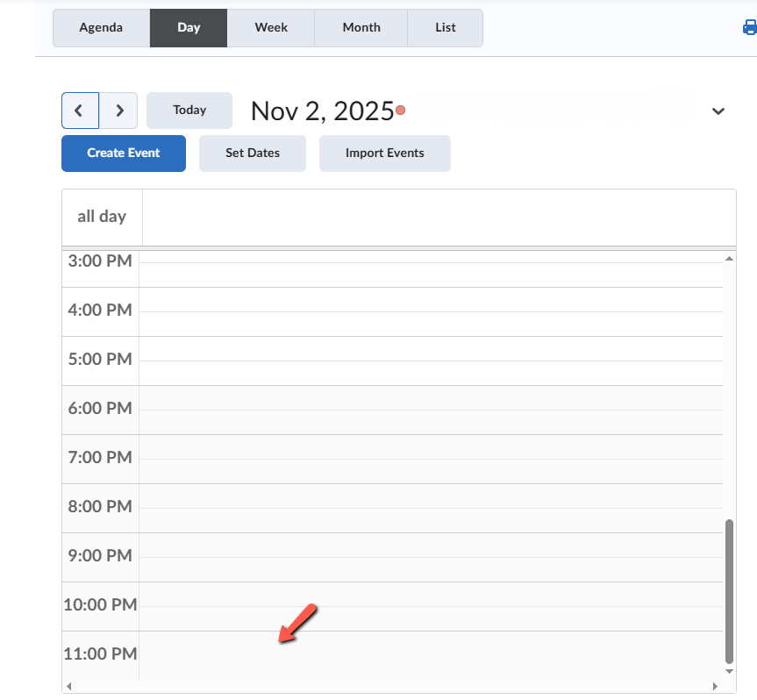
Task: Go to the previous day with the left arrow
Action: (x=80, y=111)
